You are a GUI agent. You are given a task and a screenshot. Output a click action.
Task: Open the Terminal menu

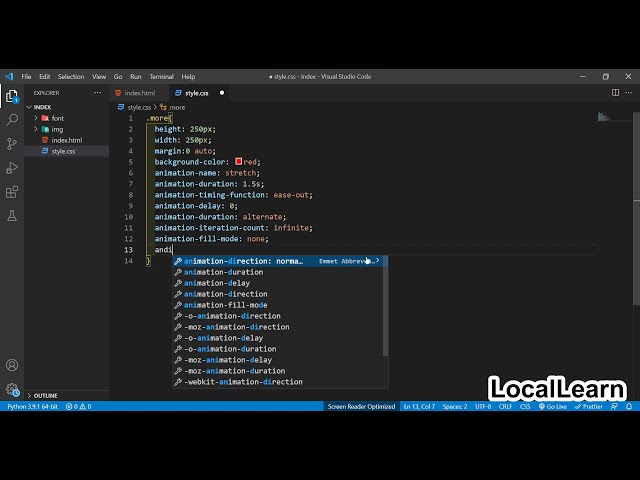(161, 76)
